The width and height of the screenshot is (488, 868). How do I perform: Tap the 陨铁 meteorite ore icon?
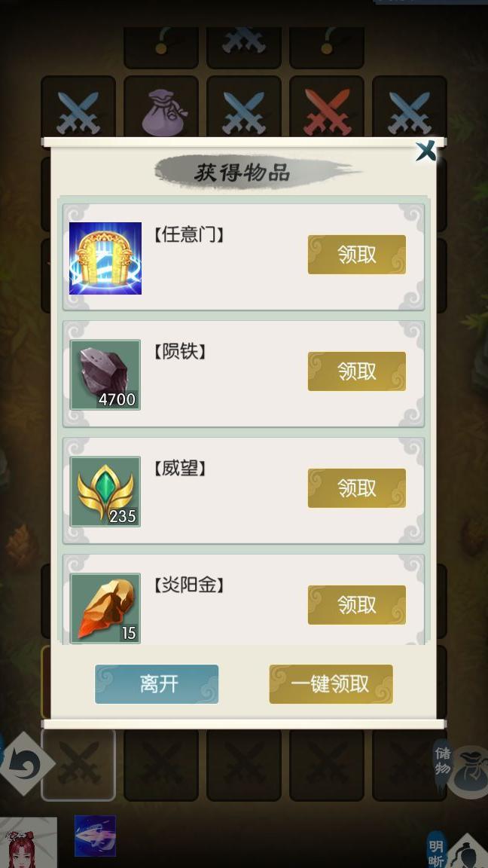(x=105, y=374)
